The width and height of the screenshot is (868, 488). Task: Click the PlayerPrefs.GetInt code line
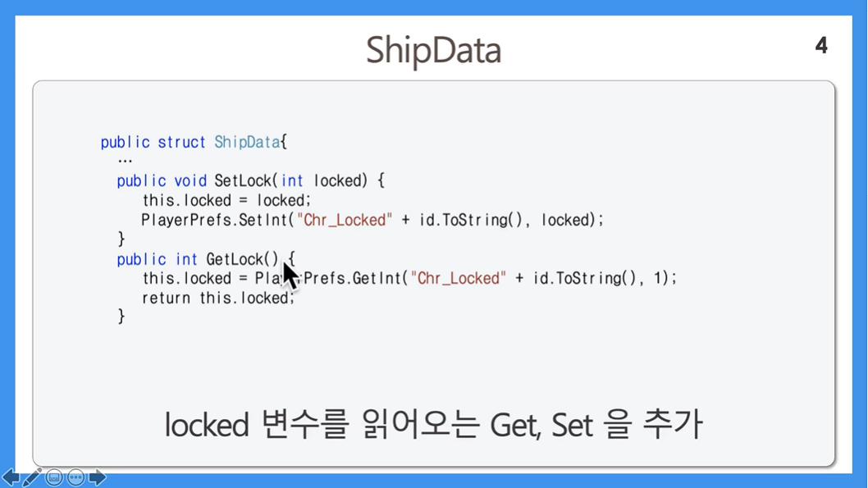click(409, 278)
